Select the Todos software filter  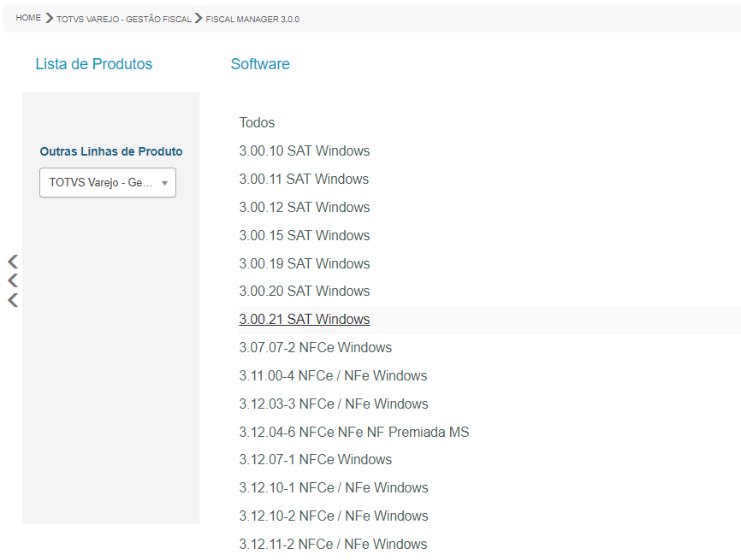(x=257, y=123)
